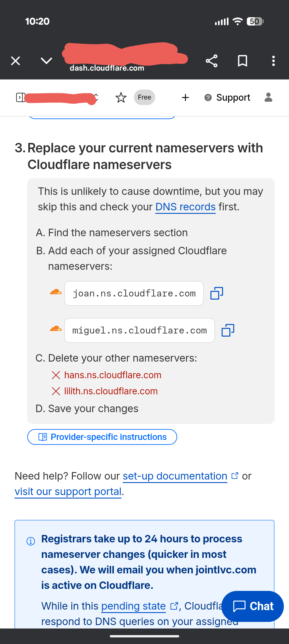
Task: Tap the bottom navigation gesture bar
Action: pyautogui.click(x=144, y=636)
